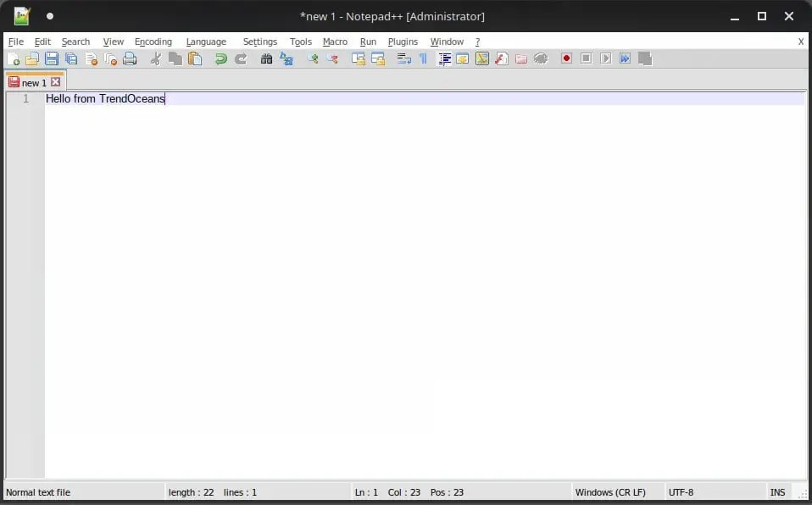Open the user defined language icon
Image resolution: width=812 pixels, height=505 pixels.
(x=463, y=58)
